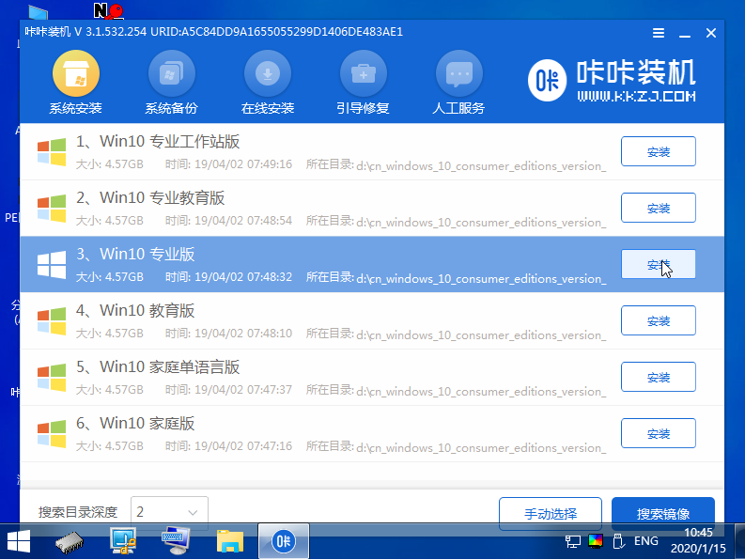
Task: Open the hamburger menu in title bar
Action: (x=658, y=33)
